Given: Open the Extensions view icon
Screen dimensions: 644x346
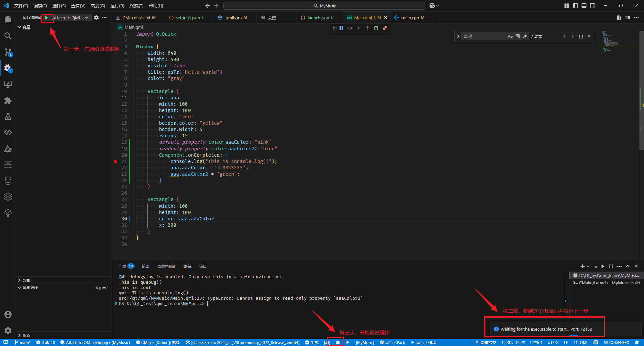Looking at the screenshot, I should point(8,100).
